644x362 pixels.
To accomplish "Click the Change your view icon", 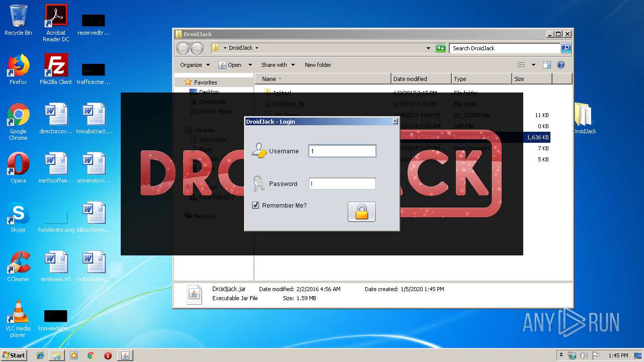I will [521, 65].
